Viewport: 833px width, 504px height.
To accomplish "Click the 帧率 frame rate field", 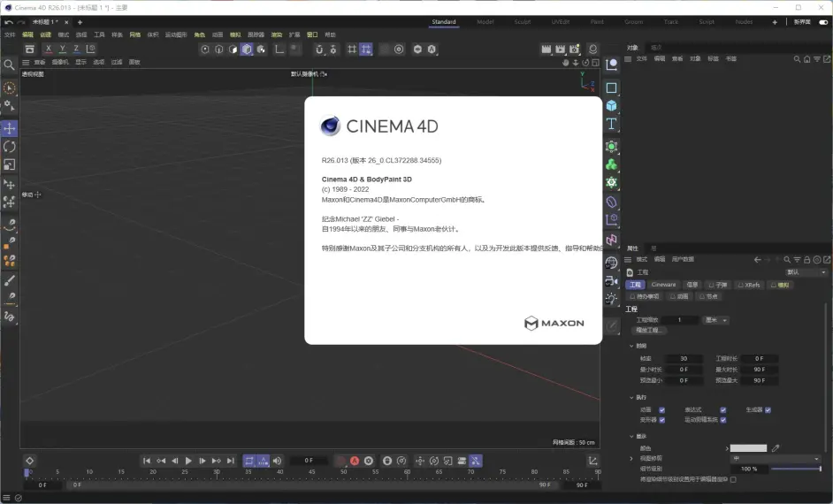I will click(684, 359).
